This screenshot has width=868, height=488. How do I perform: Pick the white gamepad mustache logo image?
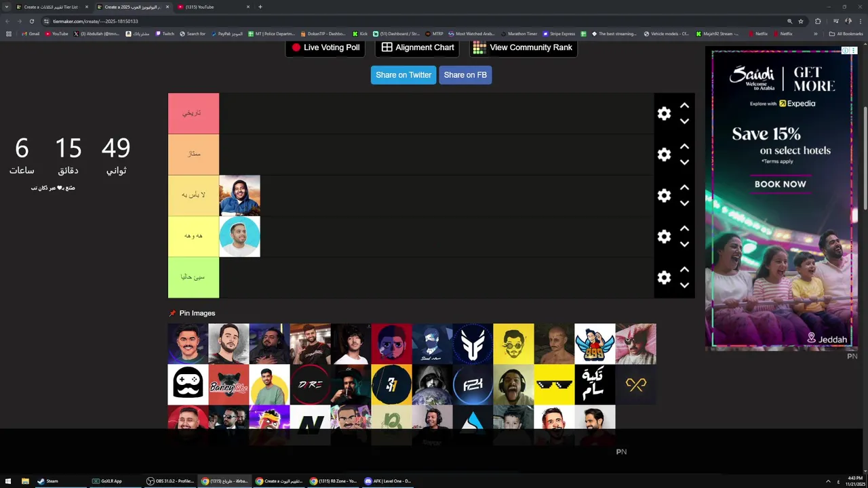pyautogui.click(x=188, y=384)
